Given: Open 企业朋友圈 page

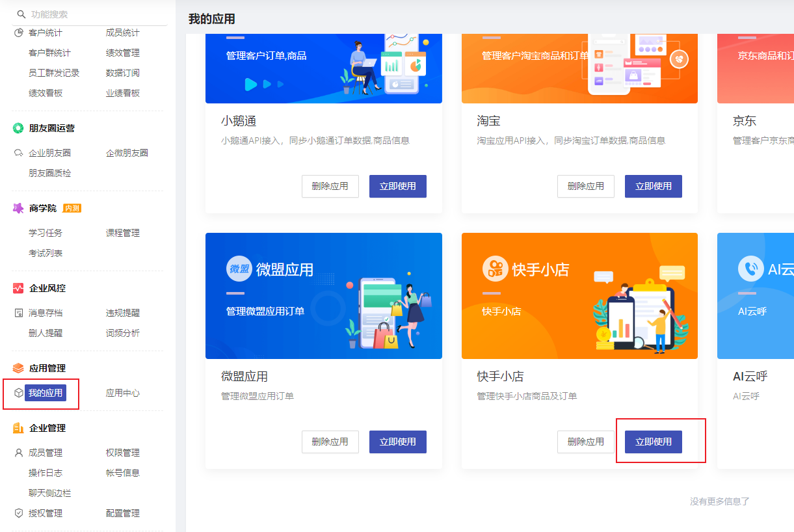Looking at the screenshot, I should [49, 153].
